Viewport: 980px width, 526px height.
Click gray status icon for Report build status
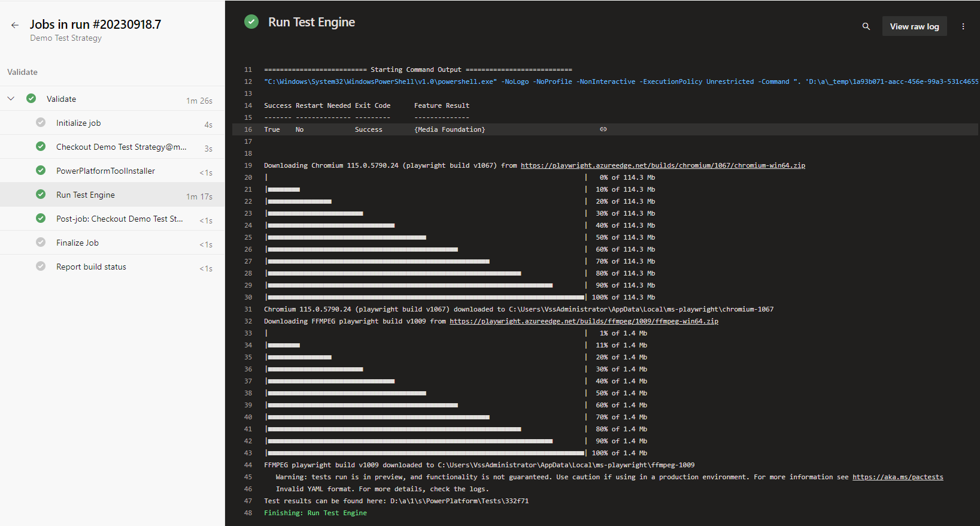click(x=41, y=266)
